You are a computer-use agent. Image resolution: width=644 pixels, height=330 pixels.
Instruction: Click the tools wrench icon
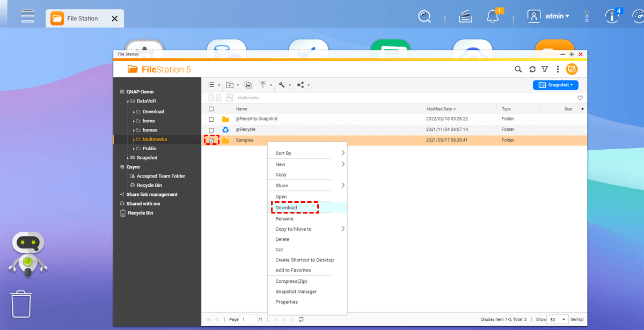point(282,85)
